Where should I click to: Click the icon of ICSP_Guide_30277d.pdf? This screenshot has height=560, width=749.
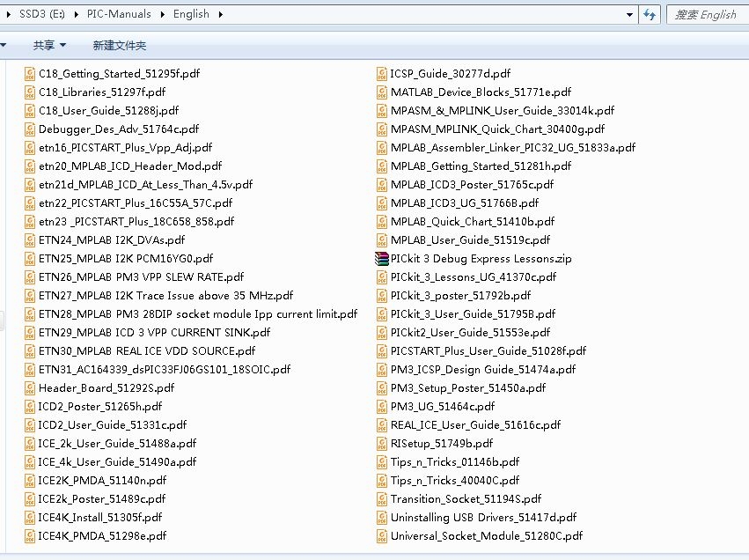[382, 74]
